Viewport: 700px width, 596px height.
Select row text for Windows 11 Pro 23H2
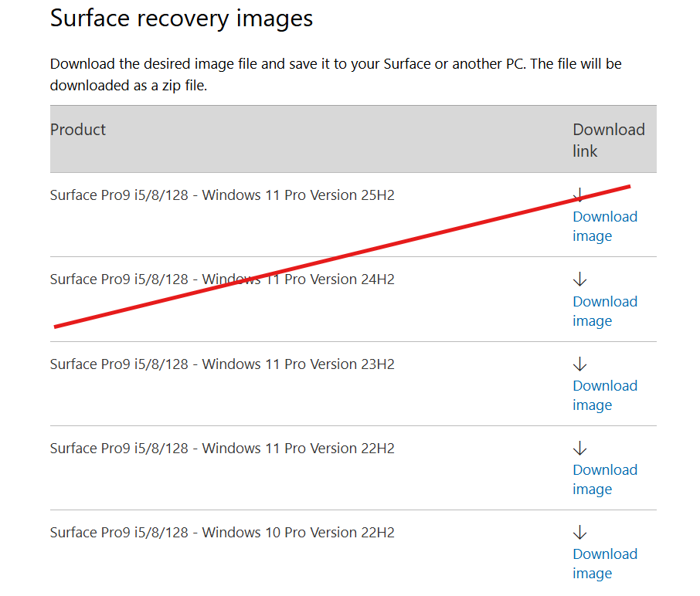point(223,364)
